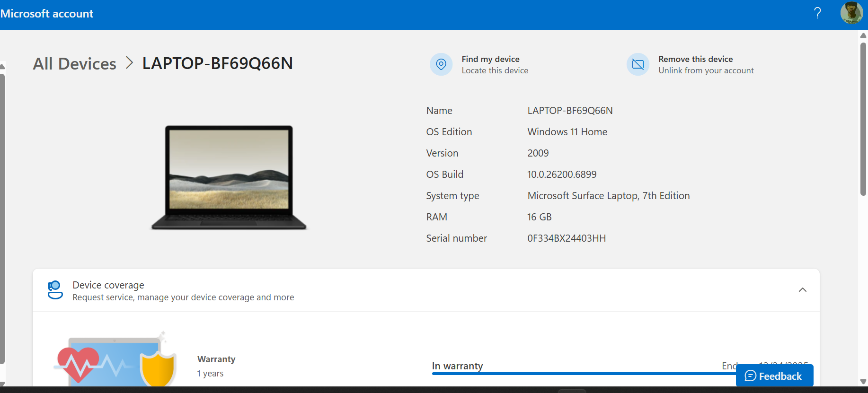Click the Serial number label
Viewport: 868px width, 393px height.
coord(456,238)
